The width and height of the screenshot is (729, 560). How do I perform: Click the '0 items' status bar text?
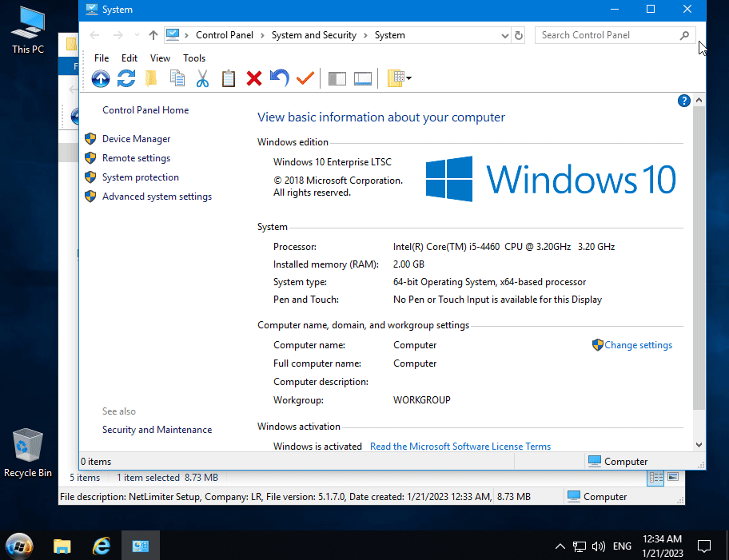(96, 462)
